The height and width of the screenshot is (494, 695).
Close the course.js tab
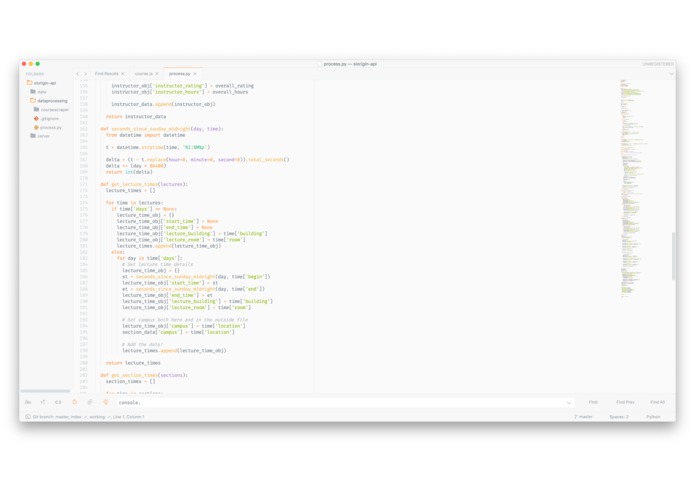157,74
